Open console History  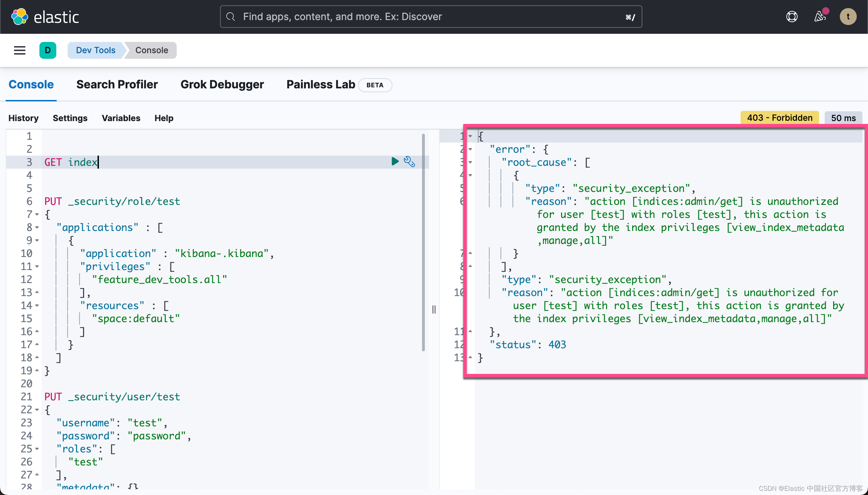tap(23, 118)
